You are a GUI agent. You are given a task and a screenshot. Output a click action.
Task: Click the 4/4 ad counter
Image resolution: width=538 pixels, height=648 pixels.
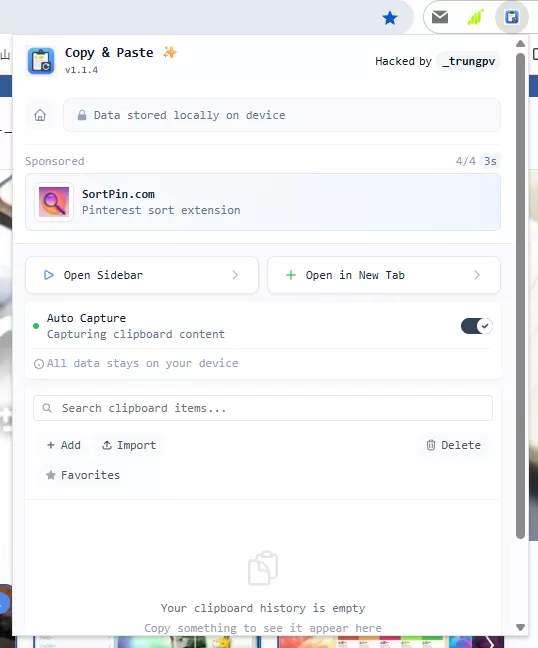466,161
